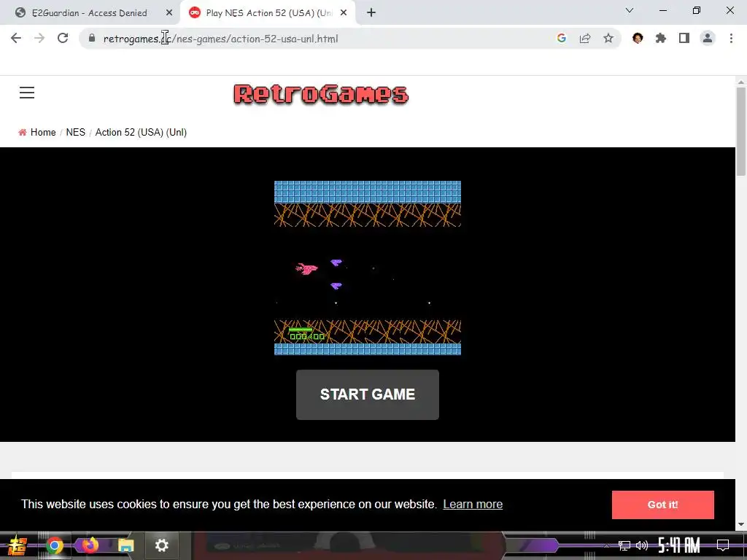Click the RetroGames logo
Screen dimensions: 747x560
pyautogui.click(x=321, y=94)
